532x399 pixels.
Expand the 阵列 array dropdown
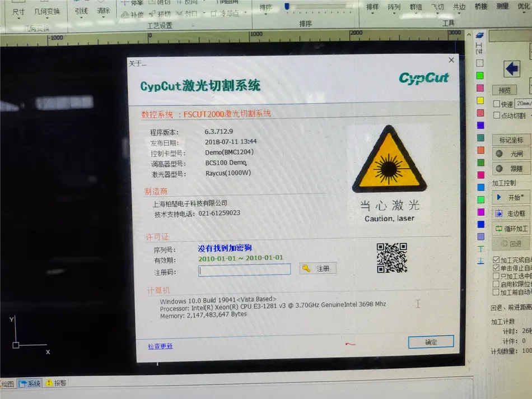click(394, 7)
